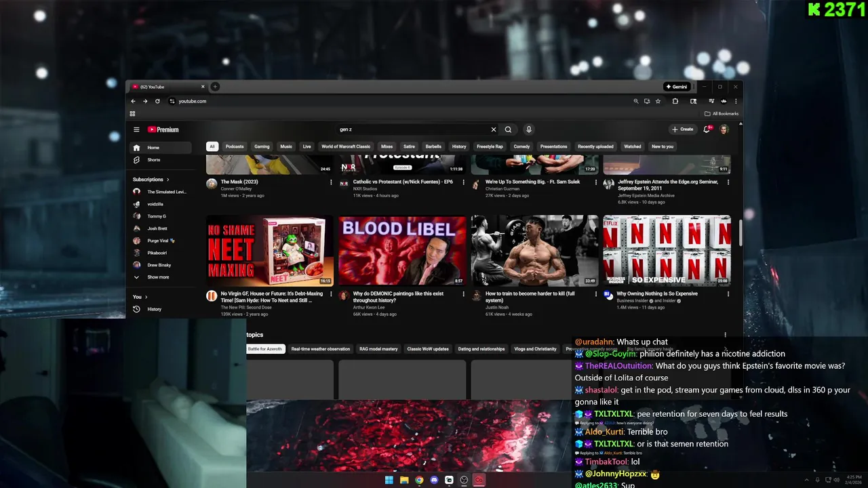Open taskbar volume control icon

click(836, 481)
